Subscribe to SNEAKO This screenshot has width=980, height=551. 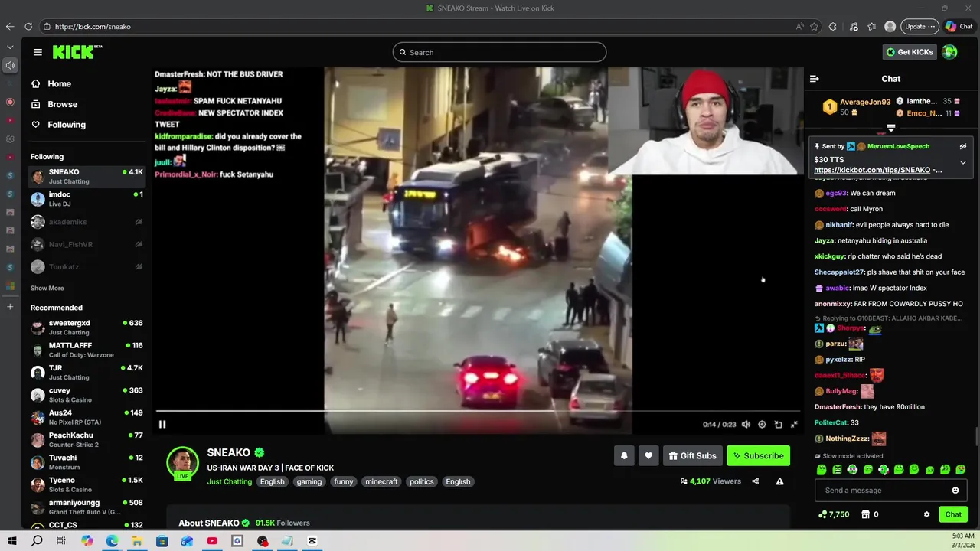point(758,455)
